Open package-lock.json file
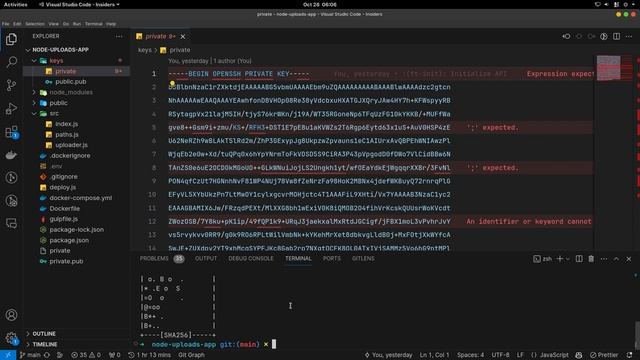This screenshot has width=640, height=360. click(76, 230)
